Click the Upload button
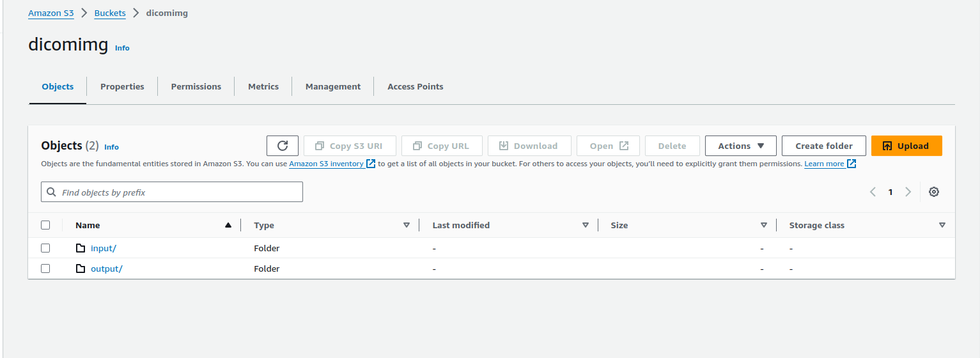980x358 pixels. click(906, 146)
